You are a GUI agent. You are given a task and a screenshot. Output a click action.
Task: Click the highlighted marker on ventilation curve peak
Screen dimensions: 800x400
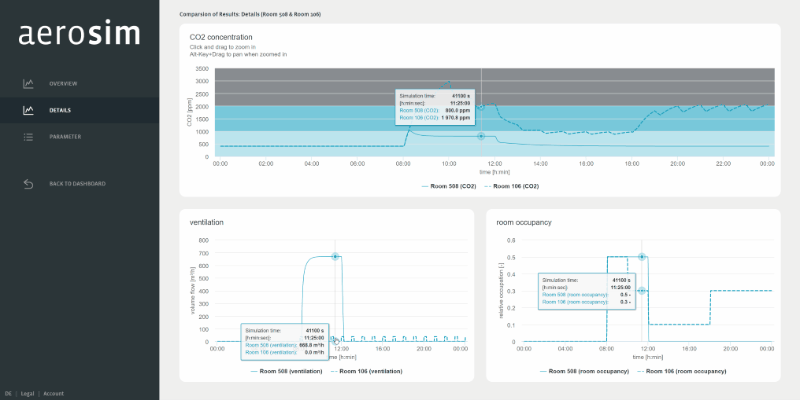click(336, 257)
